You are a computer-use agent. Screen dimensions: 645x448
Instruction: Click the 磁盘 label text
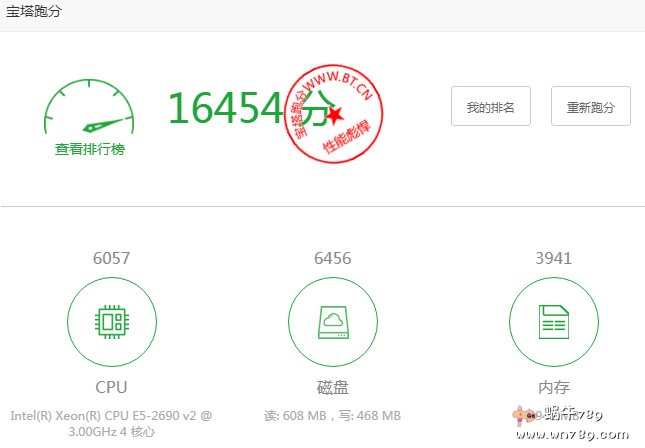(332, 387)
